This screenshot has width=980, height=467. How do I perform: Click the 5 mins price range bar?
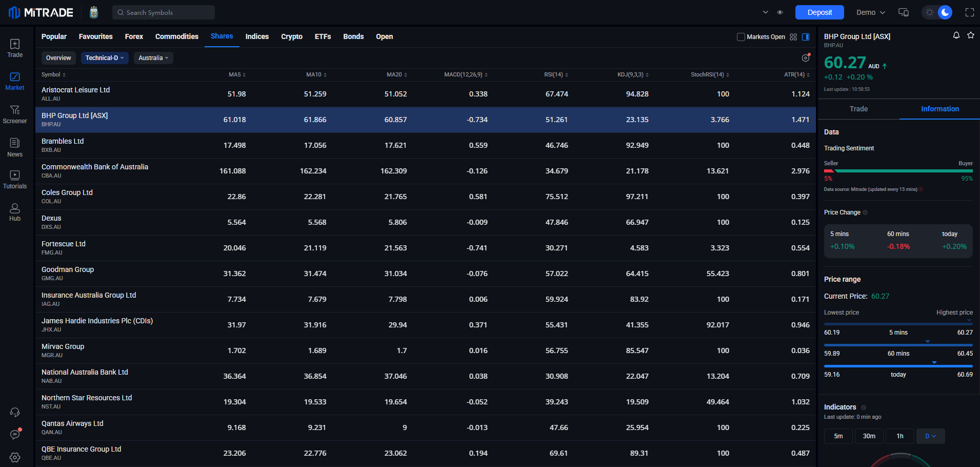pyautogui.click(x=898, y=324)
